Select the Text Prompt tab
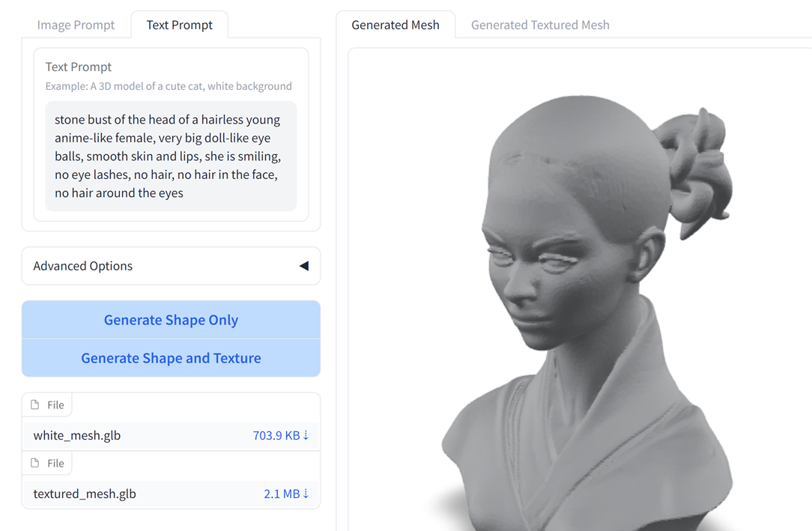This screenshot has height=531, width=812. point(179,25)
